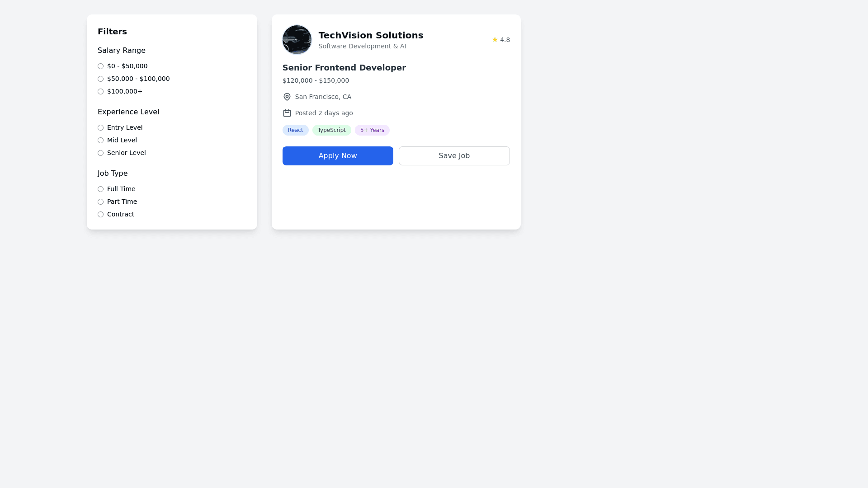
Task: Click the TechVision Solutions company logo
Action: pos(297,40)
